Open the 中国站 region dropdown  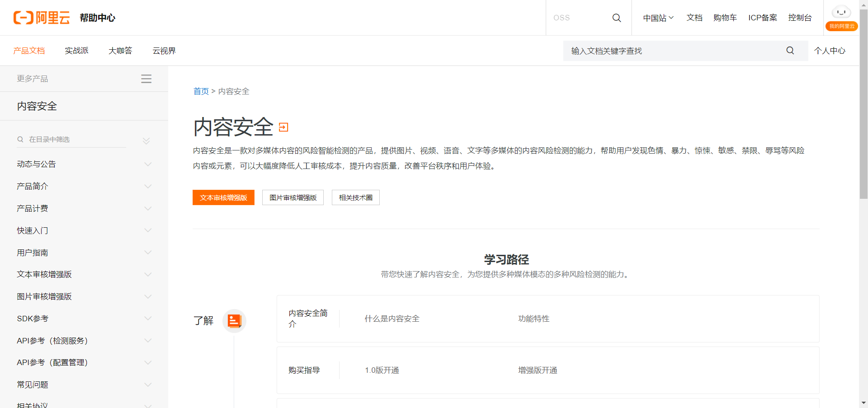658,18
